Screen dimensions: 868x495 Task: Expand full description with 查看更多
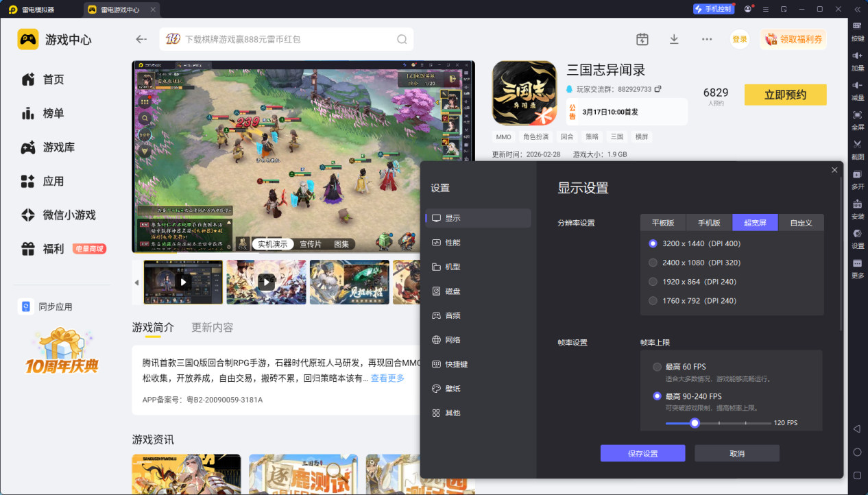[387, 378]
